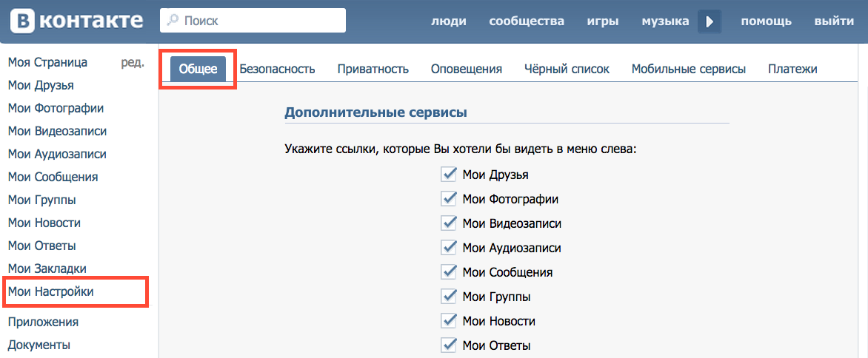Toggle the Мои Новости checkbox
This screenshot has width=868, height=358.
pos(448,320)
